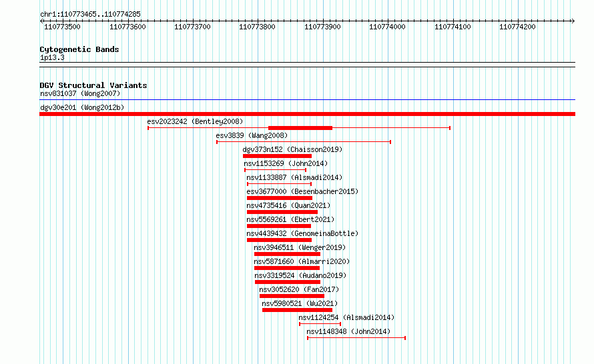
Task: Select the nsv4735416 (Quan2021) variant
Action: click(x=288, y=205)
